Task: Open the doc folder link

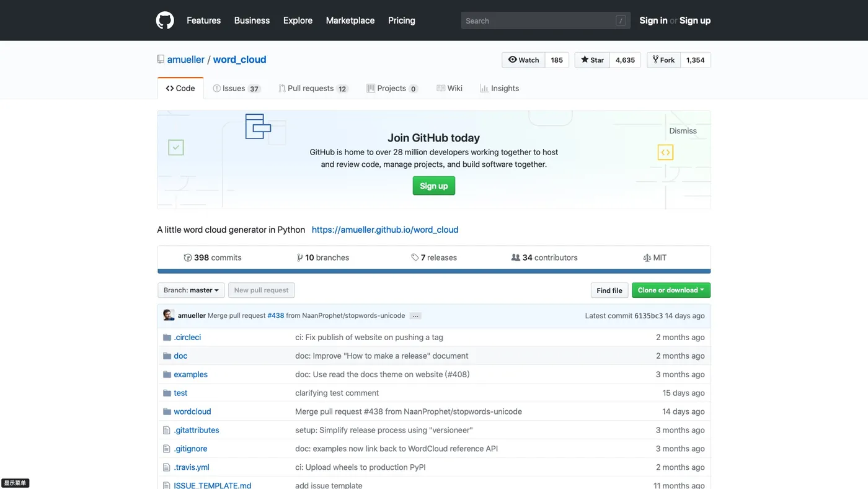Action: point(180,356)
